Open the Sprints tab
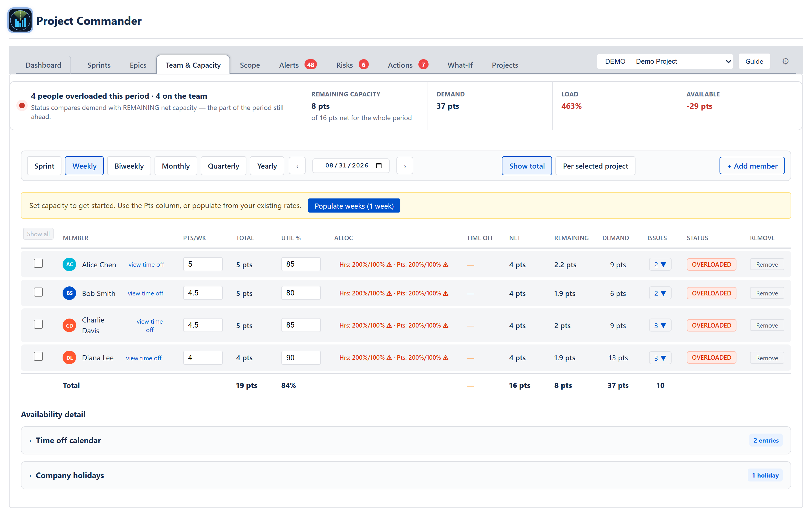Screen dimensions: 812x517 [x=99, y=65]
